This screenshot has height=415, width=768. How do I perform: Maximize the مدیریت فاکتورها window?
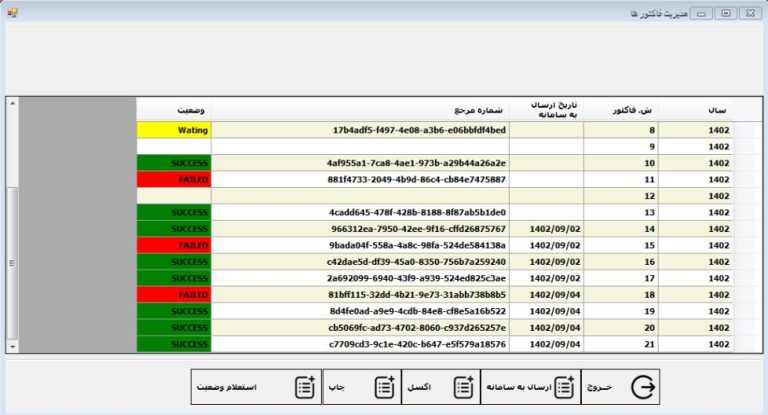click(725, 12)
